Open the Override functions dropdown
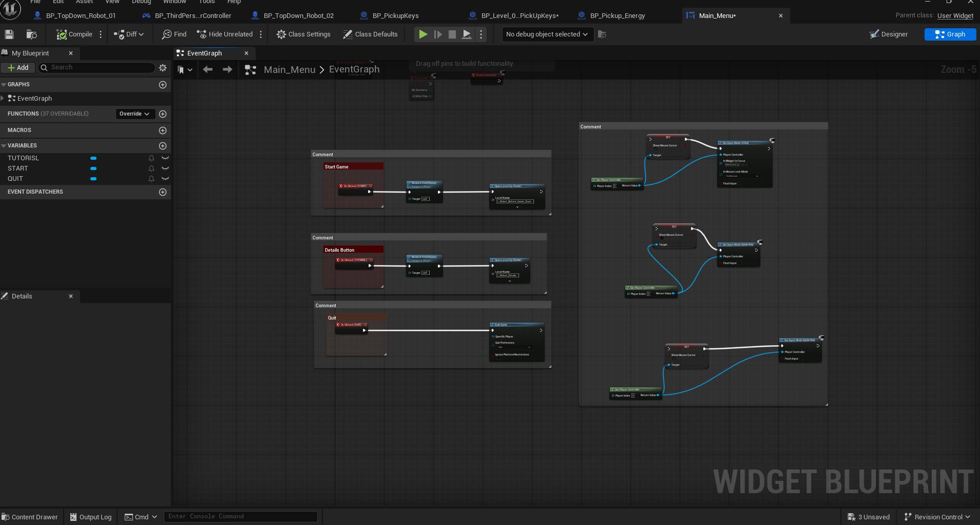The width and height of the screenshot is (980, 525). [134, 114]
